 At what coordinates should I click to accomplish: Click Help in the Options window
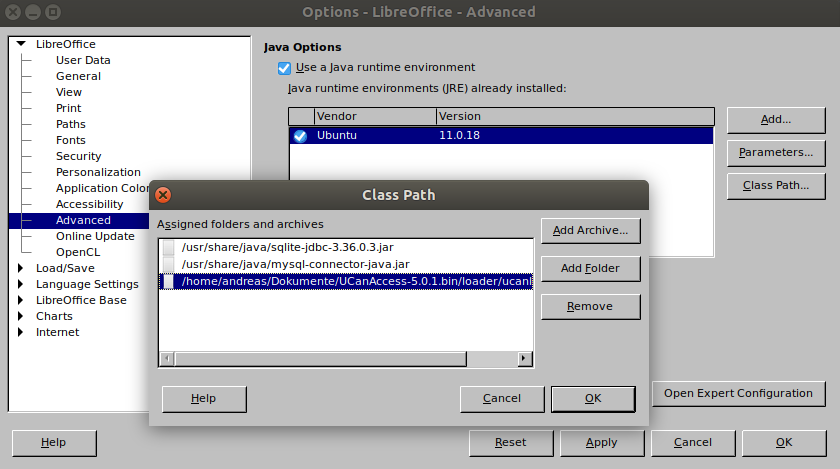point(54,443)
